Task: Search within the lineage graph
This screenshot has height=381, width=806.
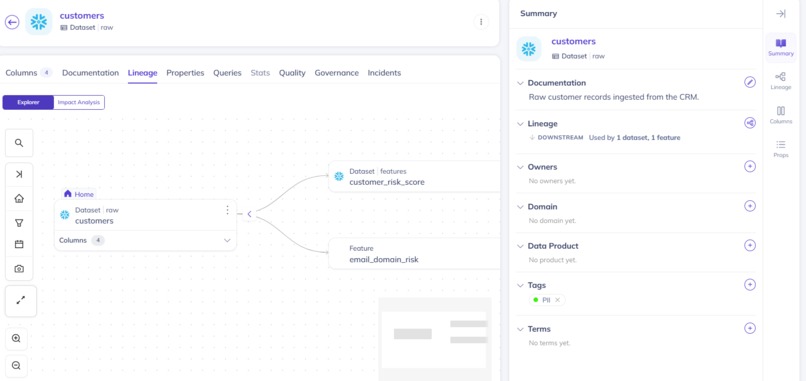Action: (19, 143)
